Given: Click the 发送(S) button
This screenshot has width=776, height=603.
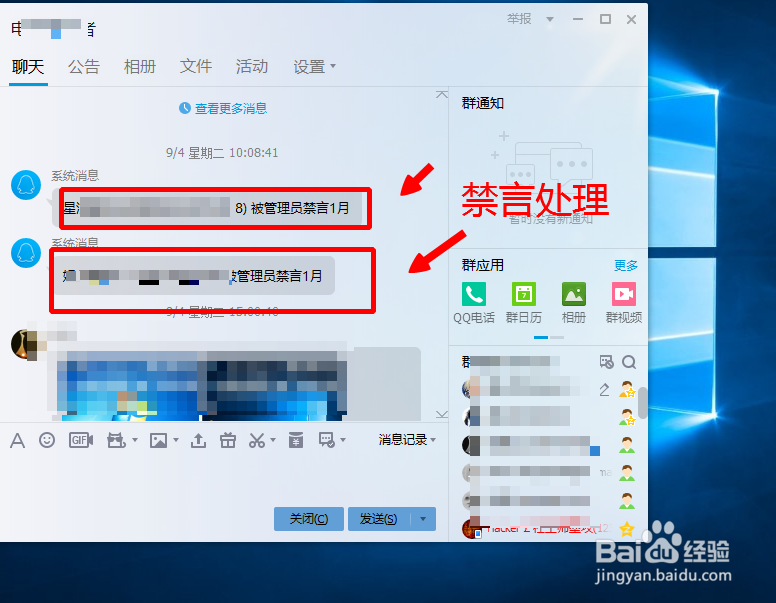Looking at the screenshot, I should 379,519.
